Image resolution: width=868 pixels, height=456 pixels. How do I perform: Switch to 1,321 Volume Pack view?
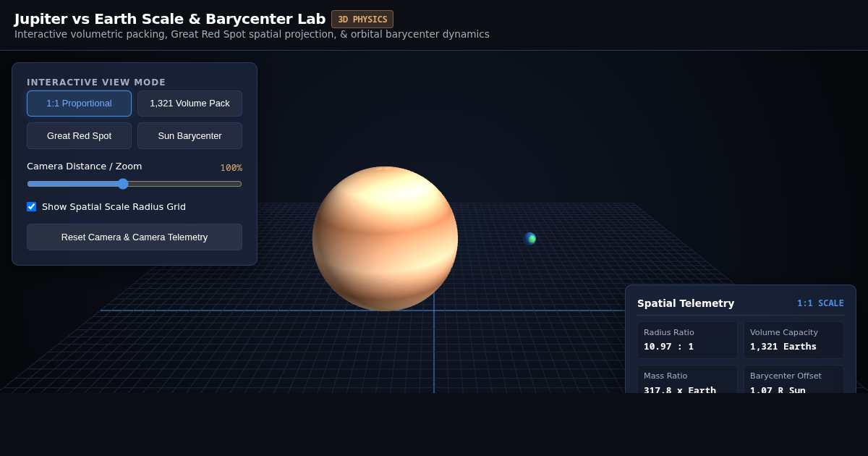190,104
